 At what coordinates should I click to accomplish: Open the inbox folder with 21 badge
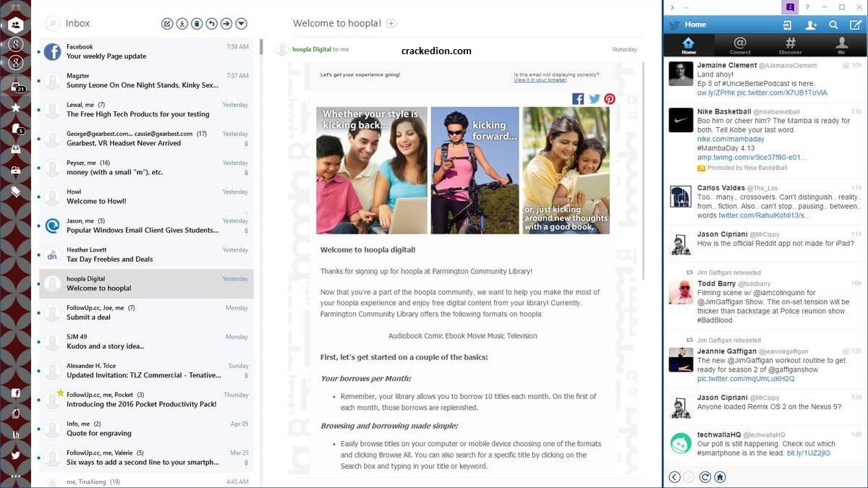(x=17, y=87)
